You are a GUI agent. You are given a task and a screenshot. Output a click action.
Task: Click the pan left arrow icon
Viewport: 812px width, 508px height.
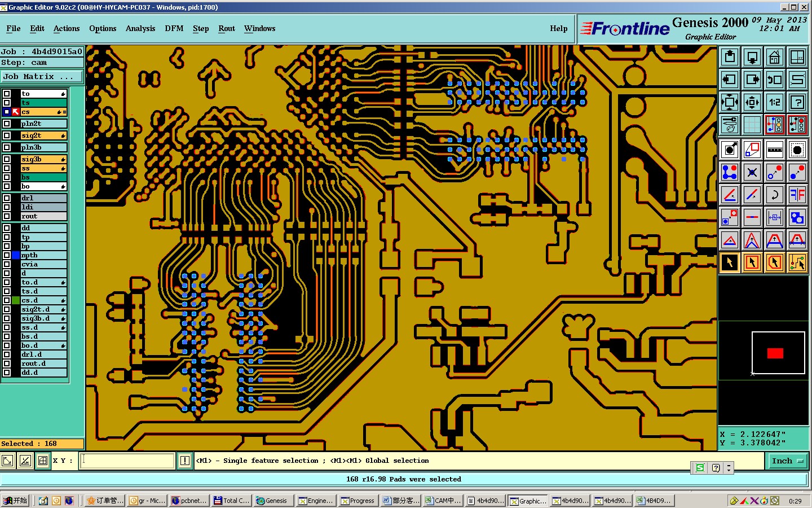(x=730, y=80)
